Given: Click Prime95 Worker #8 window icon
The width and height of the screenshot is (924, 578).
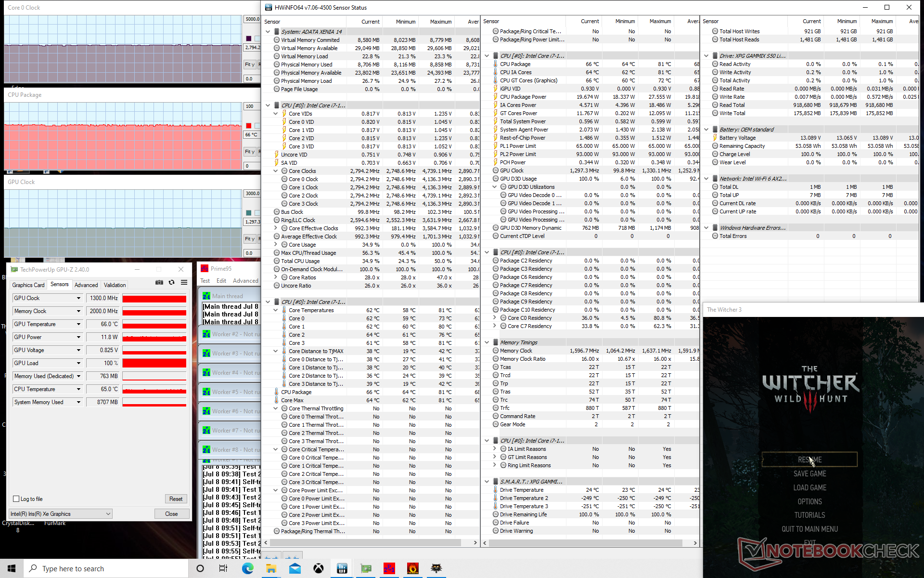Looking at the screenshot, I should click(206, 449).
